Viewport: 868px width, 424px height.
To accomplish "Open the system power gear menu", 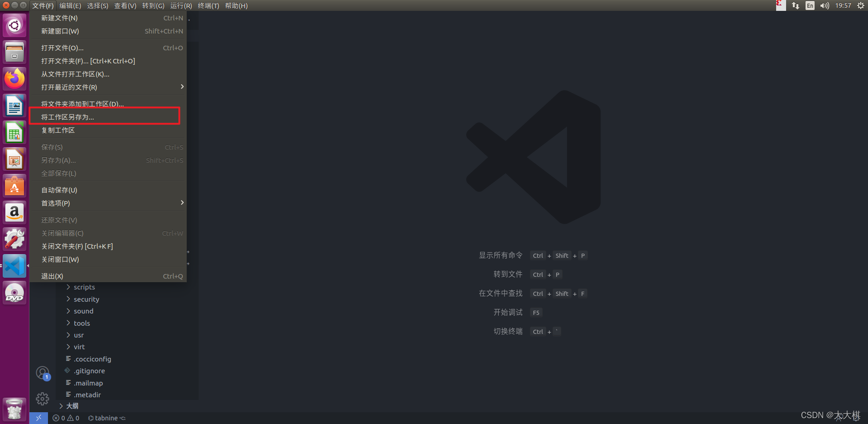I will click(x=860, y=5).
